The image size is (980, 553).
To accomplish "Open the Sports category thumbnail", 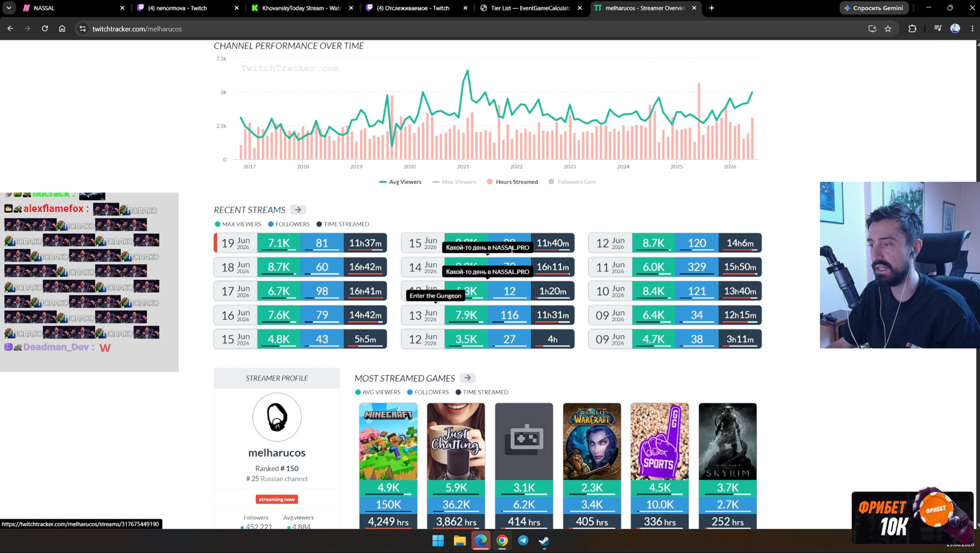I will tap(660, 441).
